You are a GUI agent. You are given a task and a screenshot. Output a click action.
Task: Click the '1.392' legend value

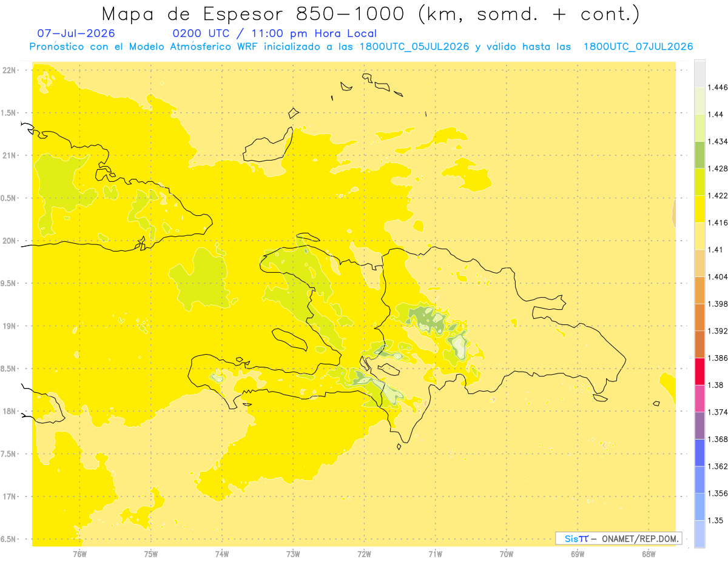716,331
